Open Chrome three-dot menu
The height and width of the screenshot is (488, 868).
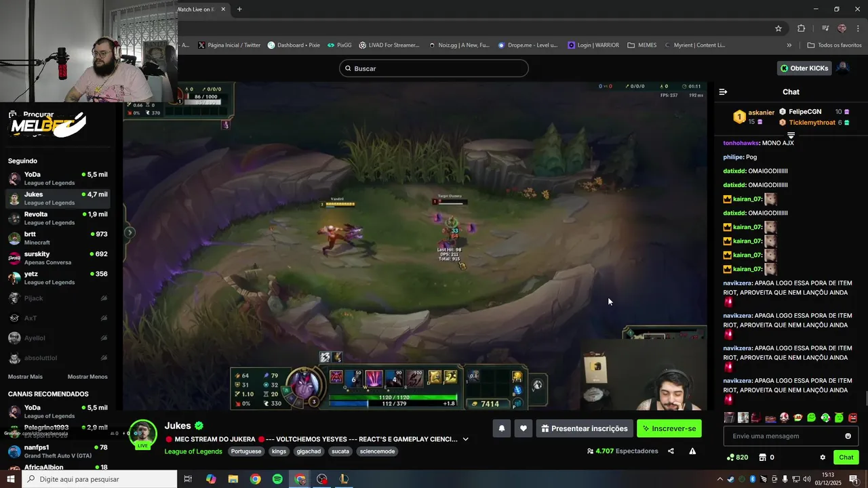coord(857,28)
